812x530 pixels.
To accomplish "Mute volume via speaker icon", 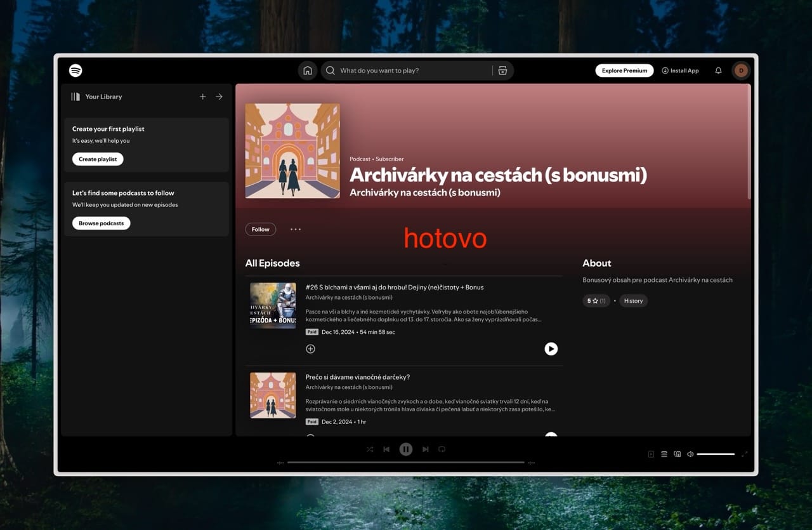I will click(x=690, y=454).
